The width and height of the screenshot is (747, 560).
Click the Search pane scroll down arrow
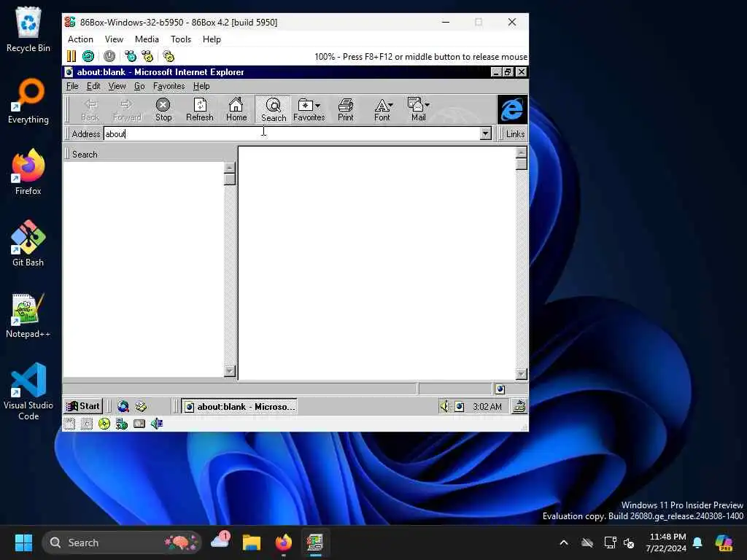(x=230, y=371)
